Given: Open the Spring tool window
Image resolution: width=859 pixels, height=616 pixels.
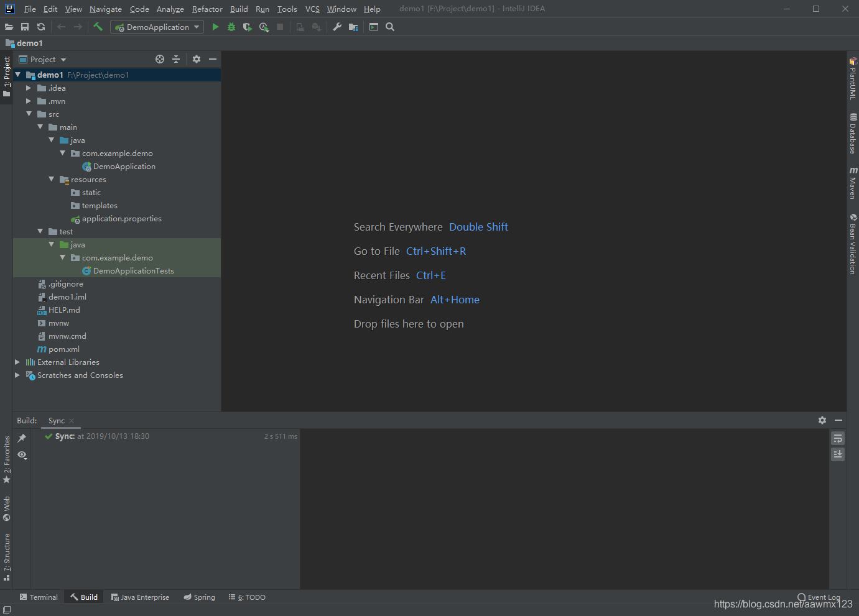Looking at the screenshot, I should pos(199,597).
